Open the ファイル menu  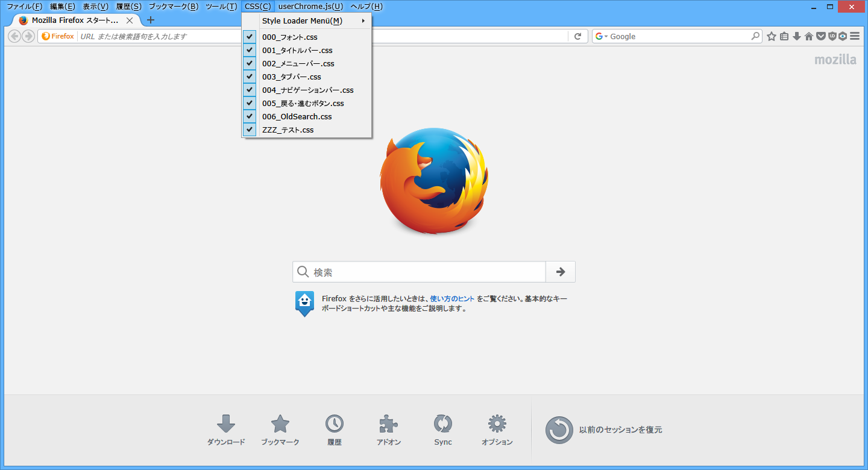24,7
